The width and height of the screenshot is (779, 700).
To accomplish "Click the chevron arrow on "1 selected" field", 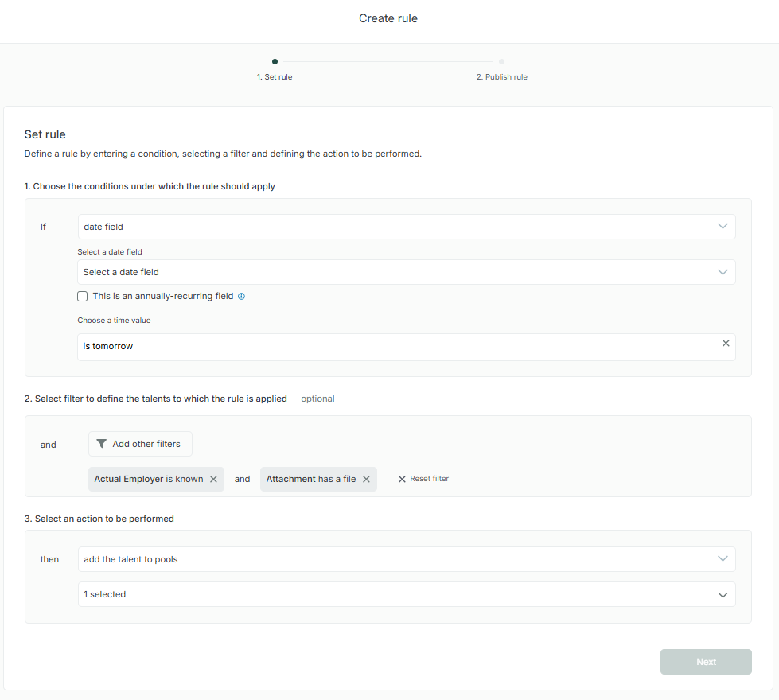I will click(723, 594).
